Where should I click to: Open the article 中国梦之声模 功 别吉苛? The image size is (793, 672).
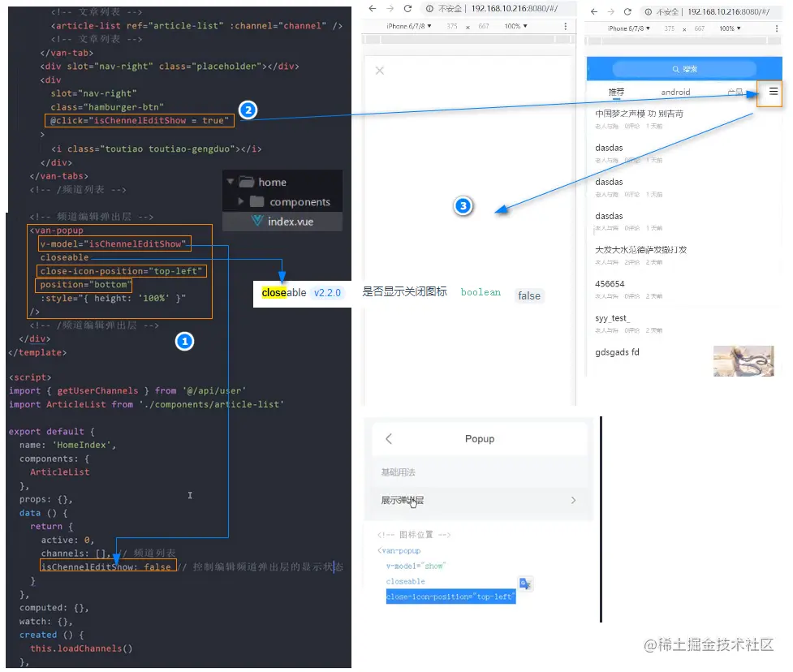tap(639, 114)
